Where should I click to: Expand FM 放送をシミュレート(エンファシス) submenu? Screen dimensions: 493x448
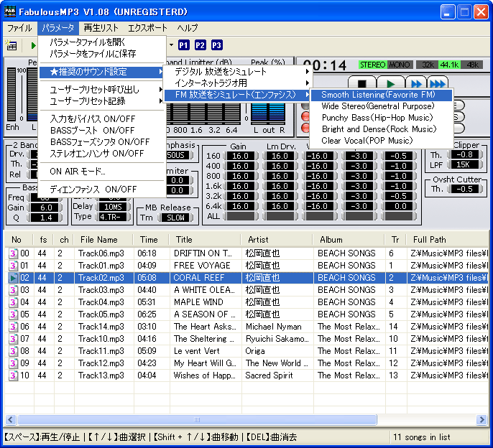click(237, 95)
